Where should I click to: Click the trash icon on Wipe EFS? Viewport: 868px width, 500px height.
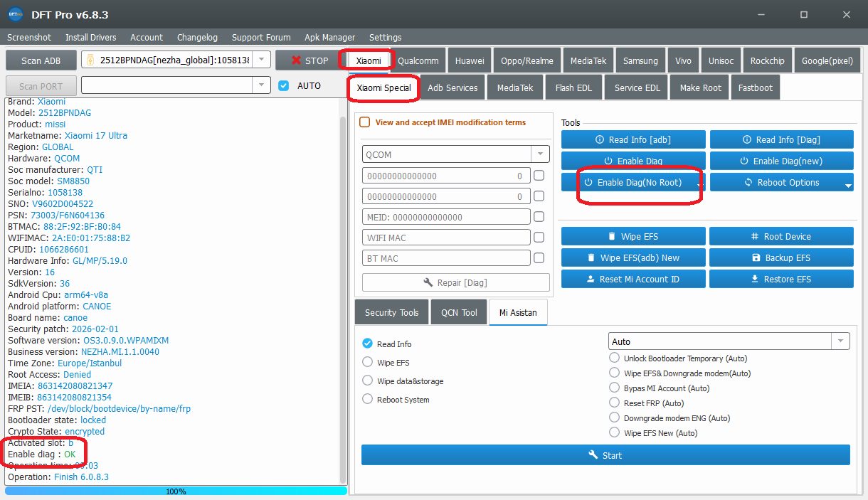(612, 236)
